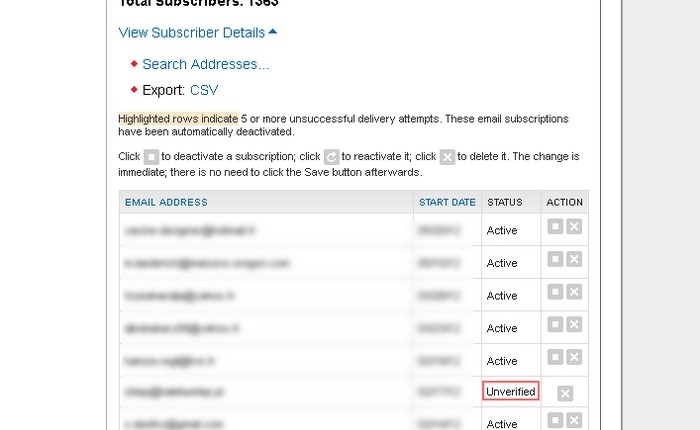The width and height of the screenshot is (700, 430).
Task: Click the Status column header
Action: [505, 202]
